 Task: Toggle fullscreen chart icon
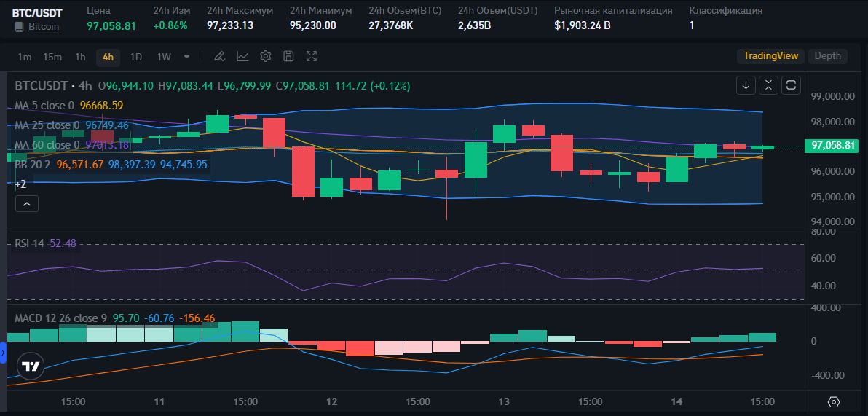click(x=312, y=56)
